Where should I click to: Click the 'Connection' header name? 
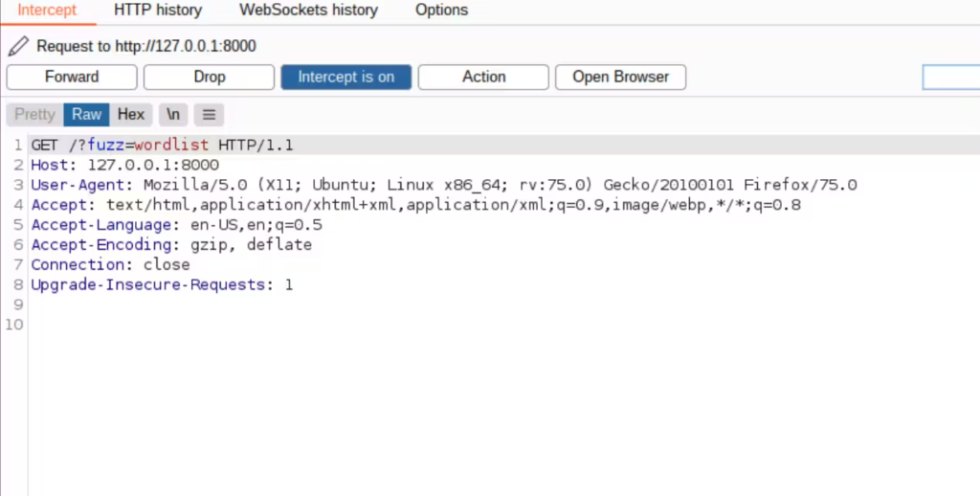78,264
